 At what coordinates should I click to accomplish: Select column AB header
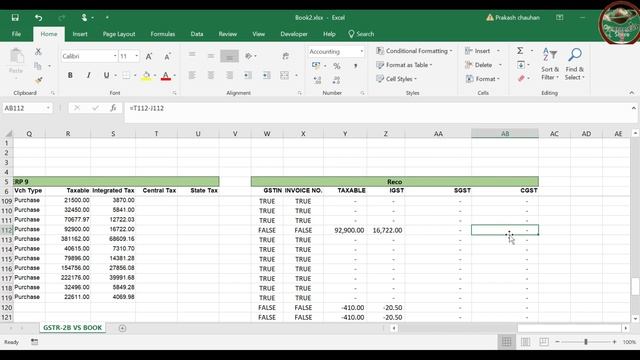click(505, 133)
